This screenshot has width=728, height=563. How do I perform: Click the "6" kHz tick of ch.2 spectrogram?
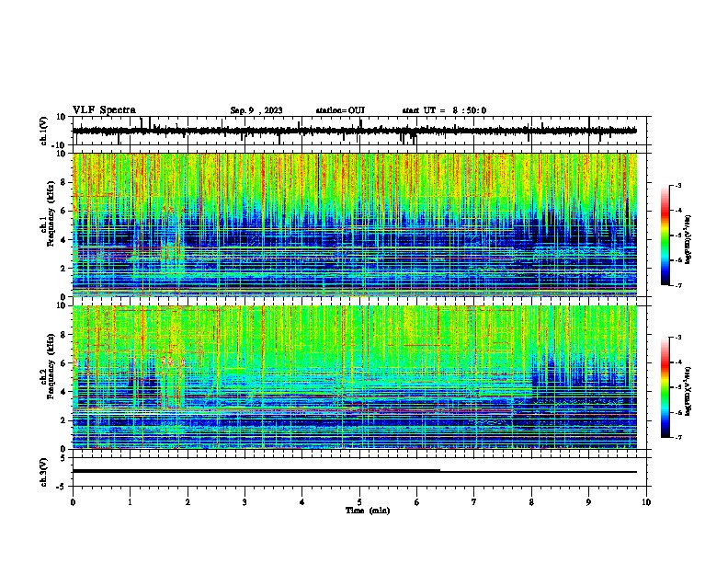click(x=64, y=363)
